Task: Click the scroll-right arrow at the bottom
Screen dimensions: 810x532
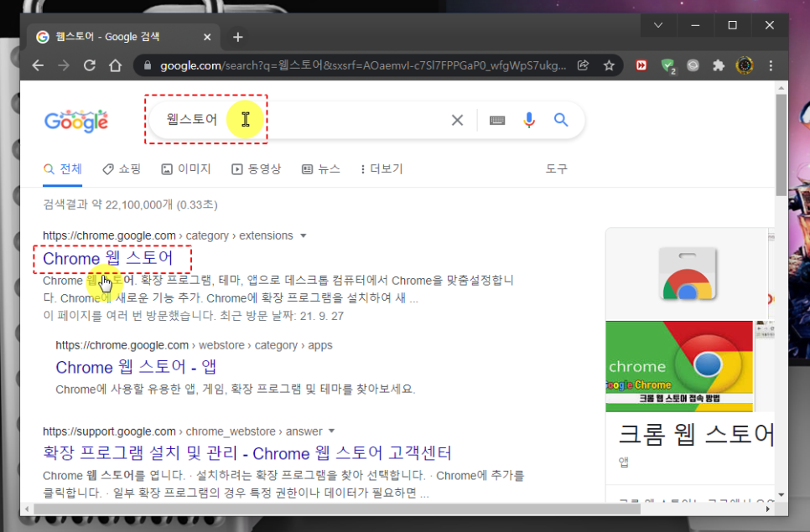Action: [x=767, y=509]
